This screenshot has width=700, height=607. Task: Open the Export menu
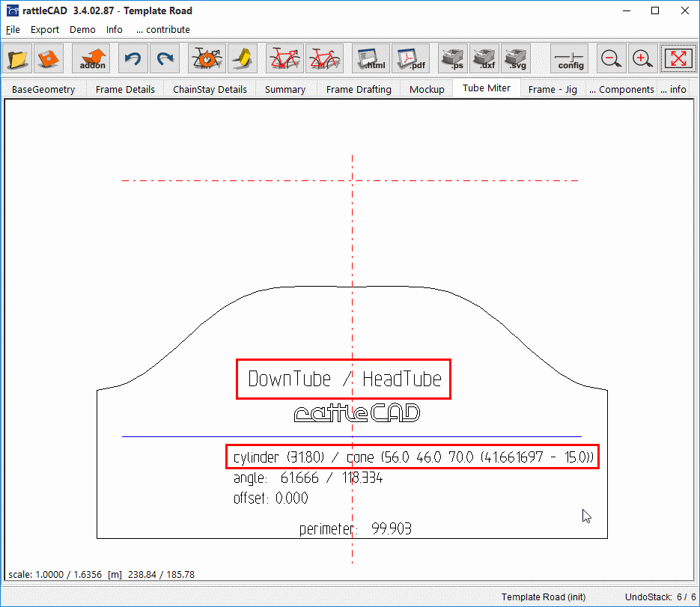(45, 29)
